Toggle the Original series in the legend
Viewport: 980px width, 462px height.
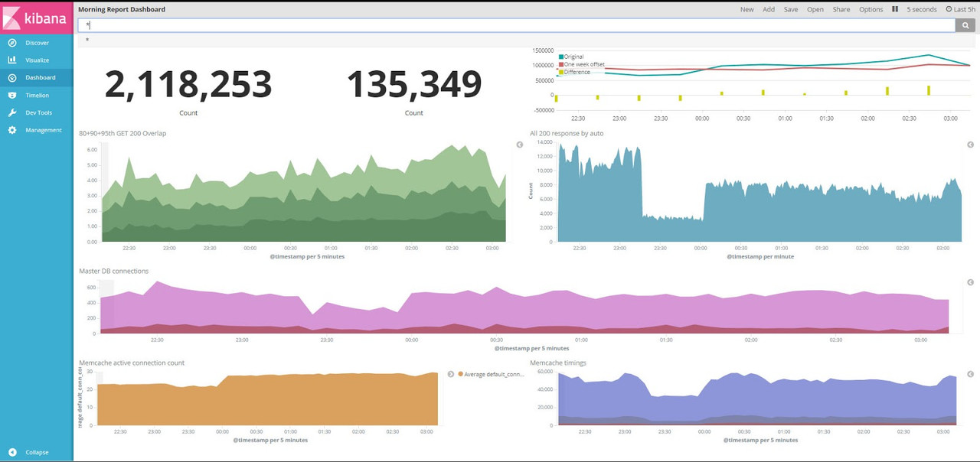click(x=571, y=57)
